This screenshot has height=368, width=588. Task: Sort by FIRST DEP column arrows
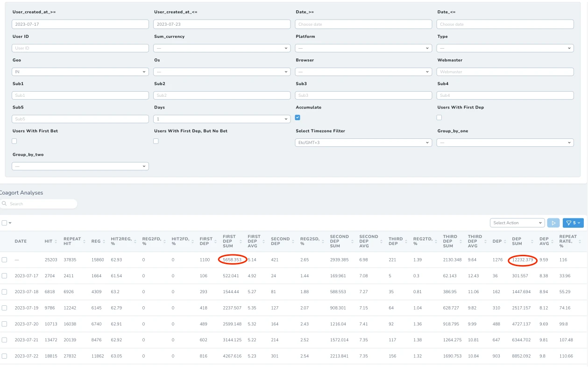coord(216,241)
